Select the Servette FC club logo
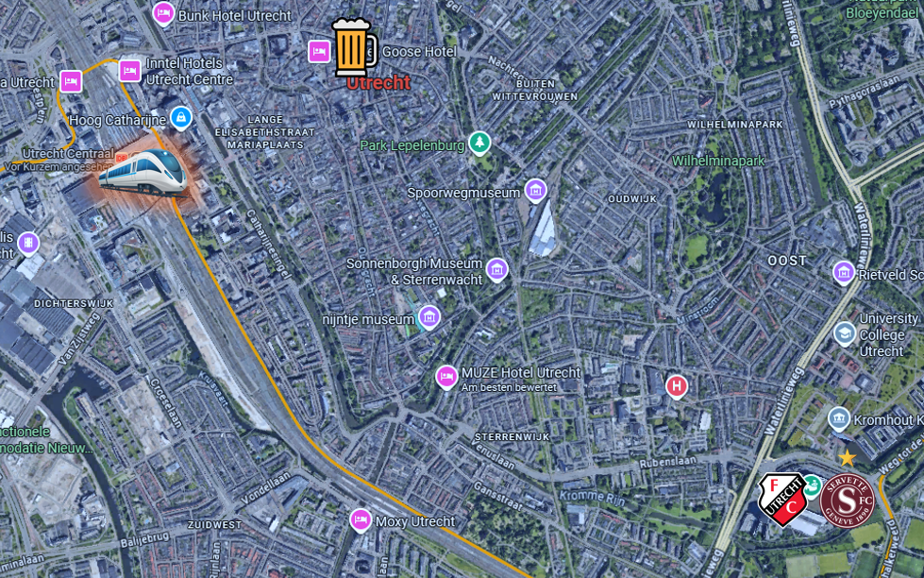 848,501
